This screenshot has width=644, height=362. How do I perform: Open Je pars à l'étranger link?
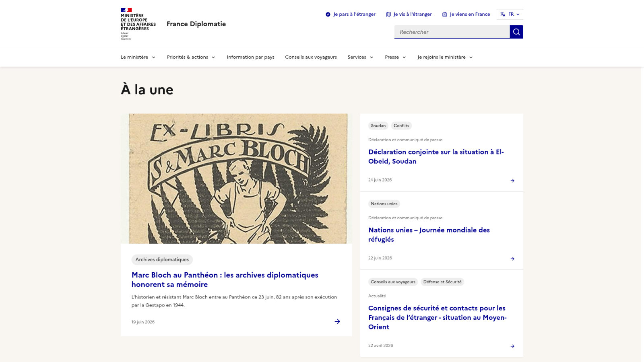[x=351, y=14]
